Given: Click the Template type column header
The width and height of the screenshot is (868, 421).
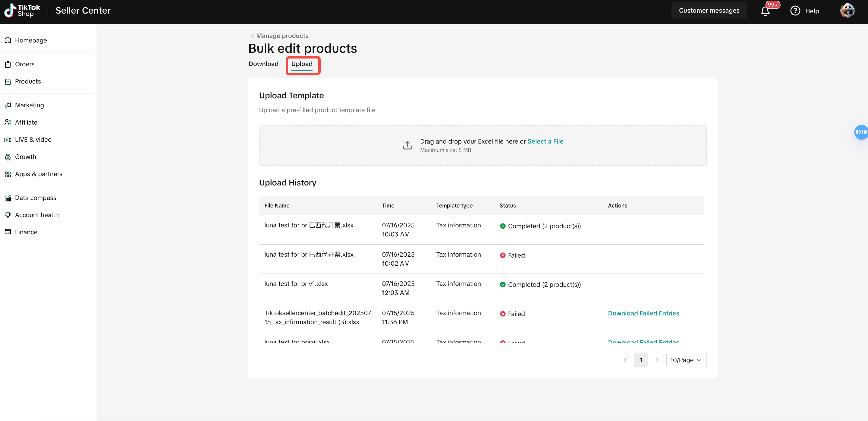Looking at the screenshot, I should 454,205.
